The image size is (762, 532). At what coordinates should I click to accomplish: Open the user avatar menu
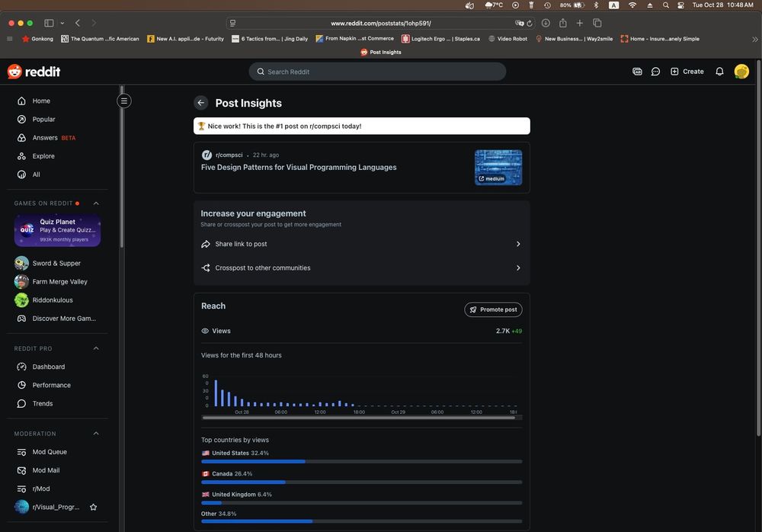741,72
